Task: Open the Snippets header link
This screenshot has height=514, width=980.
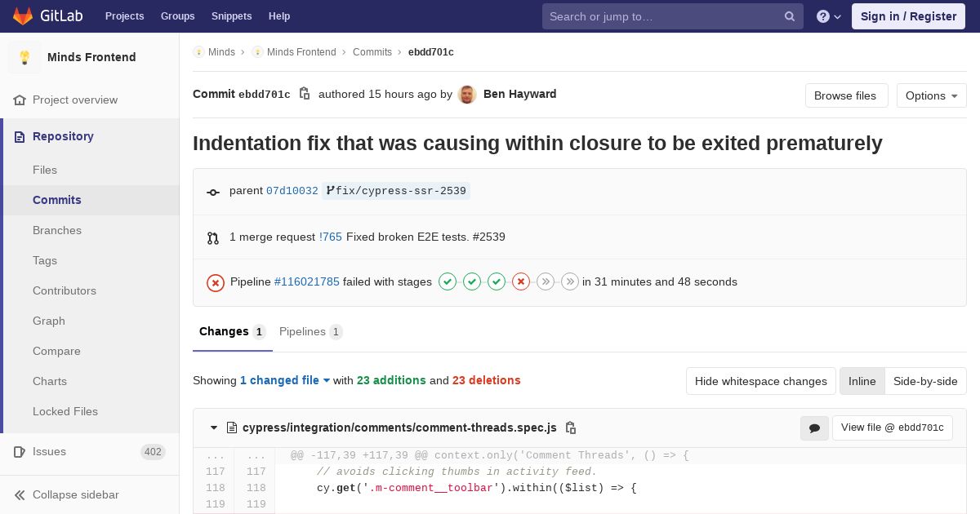Action: pos(231,16)
